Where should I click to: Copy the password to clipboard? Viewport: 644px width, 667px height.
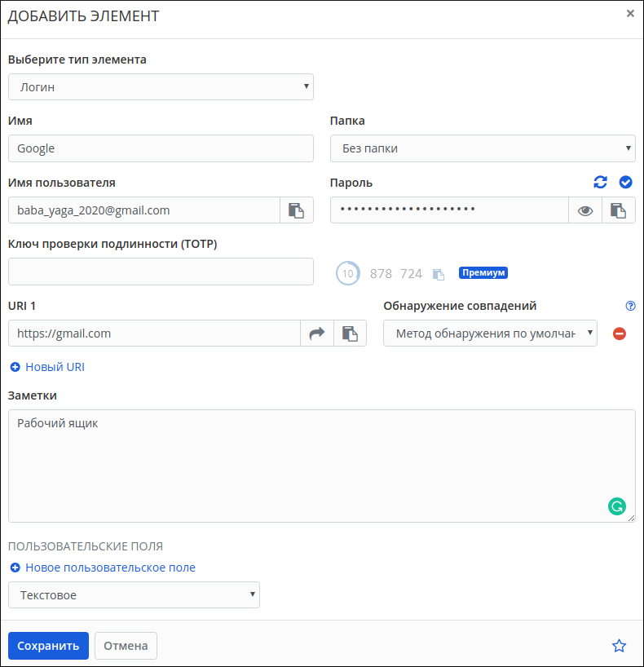(x=619, y=210)
